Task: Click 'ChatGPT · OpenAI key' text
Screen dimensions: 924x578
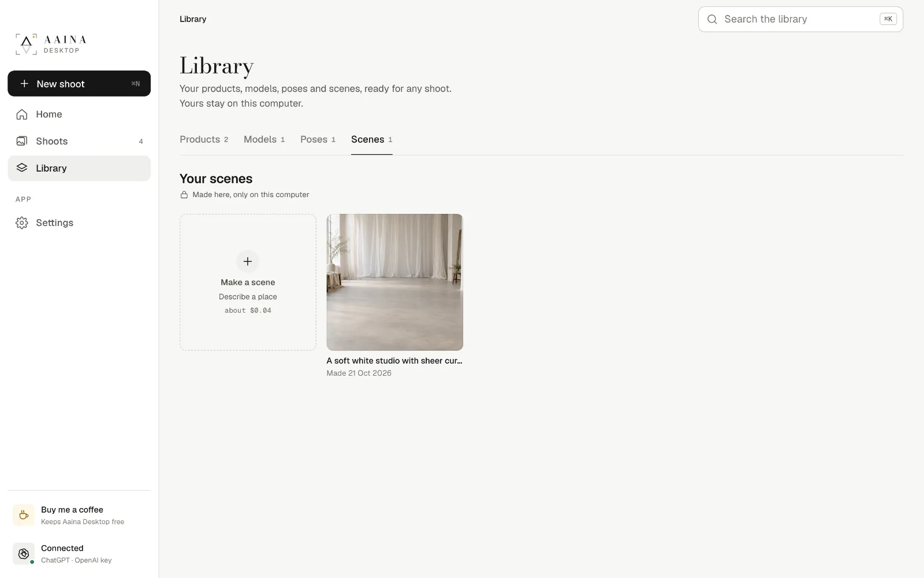Action: coord(76,561)
